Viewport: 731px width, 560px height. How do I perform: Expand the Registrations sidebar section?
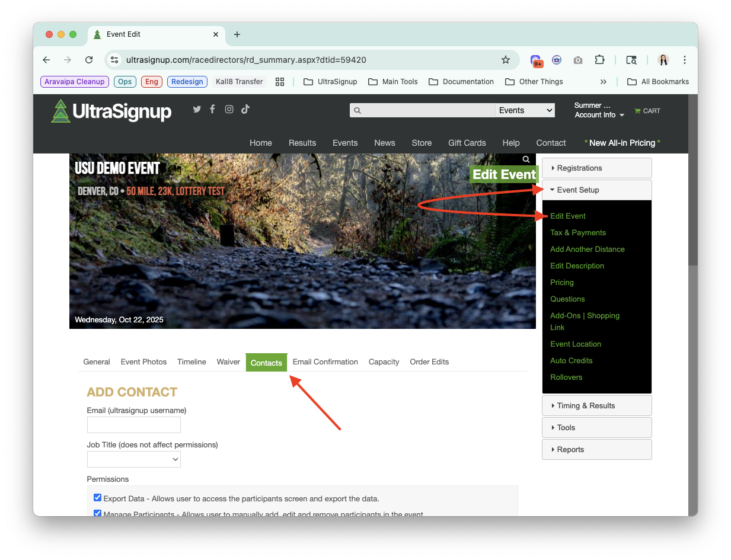coord(597,168)
